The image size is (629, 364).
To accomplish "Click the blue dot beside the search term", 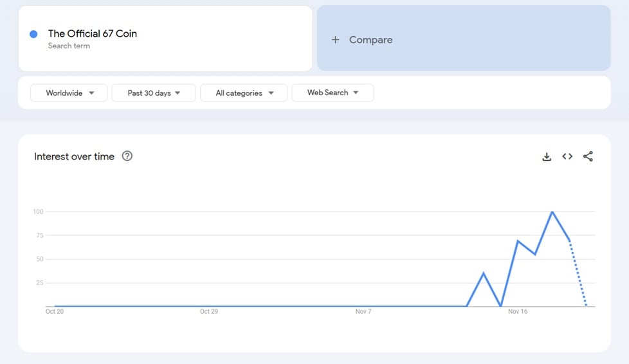I will pyautogui.click(x=33, y=34).
